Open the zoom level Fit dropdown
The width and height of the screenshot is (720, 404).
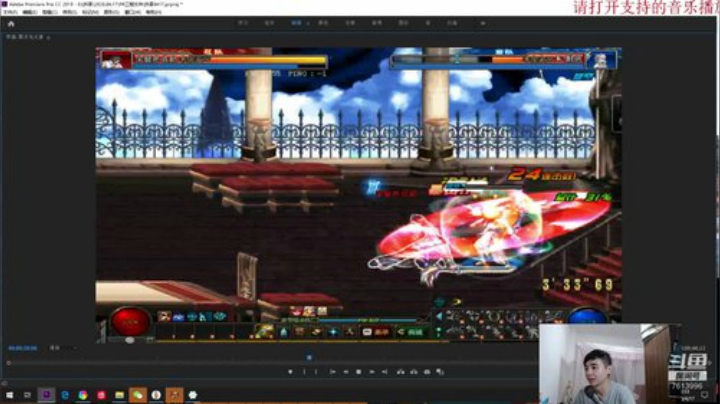click(62, 348)
